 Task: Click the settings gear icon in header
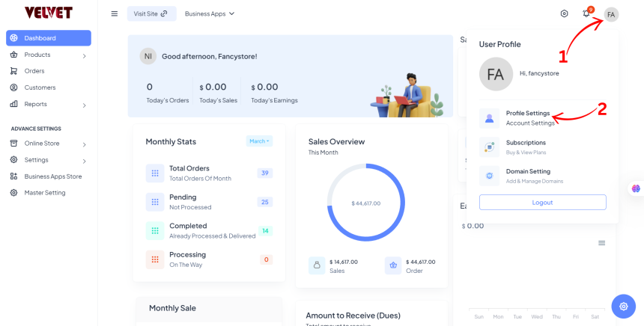(564, 13)
